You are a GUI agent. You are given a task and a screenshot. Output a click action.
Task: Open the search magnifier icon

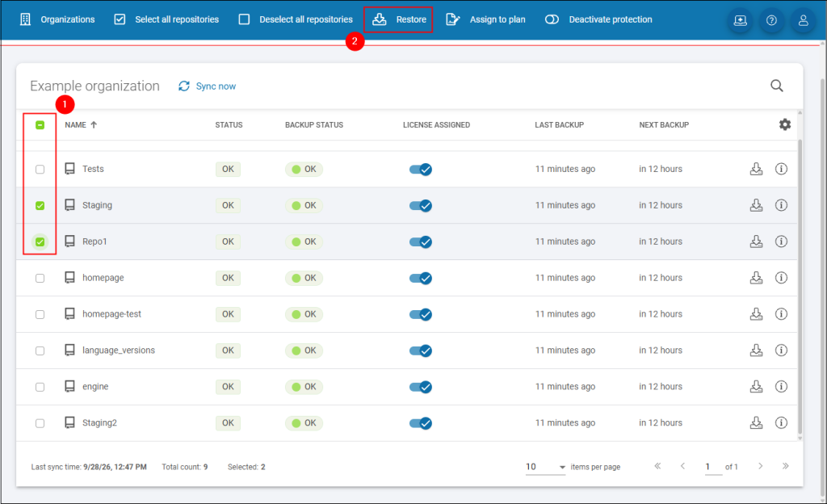pos(776,86)
